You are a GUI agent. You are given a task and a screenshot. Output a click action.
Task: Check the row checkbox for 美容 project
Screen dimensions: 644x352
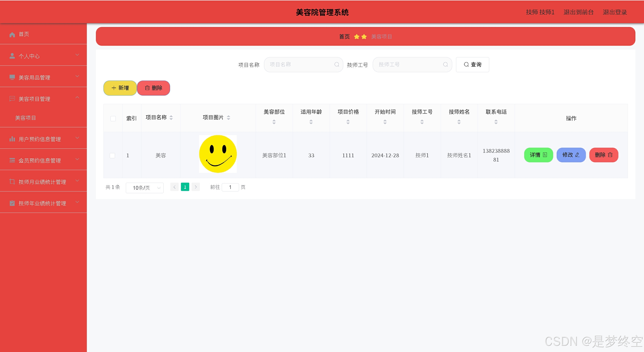pyautogui.click(x=112, y=155)
